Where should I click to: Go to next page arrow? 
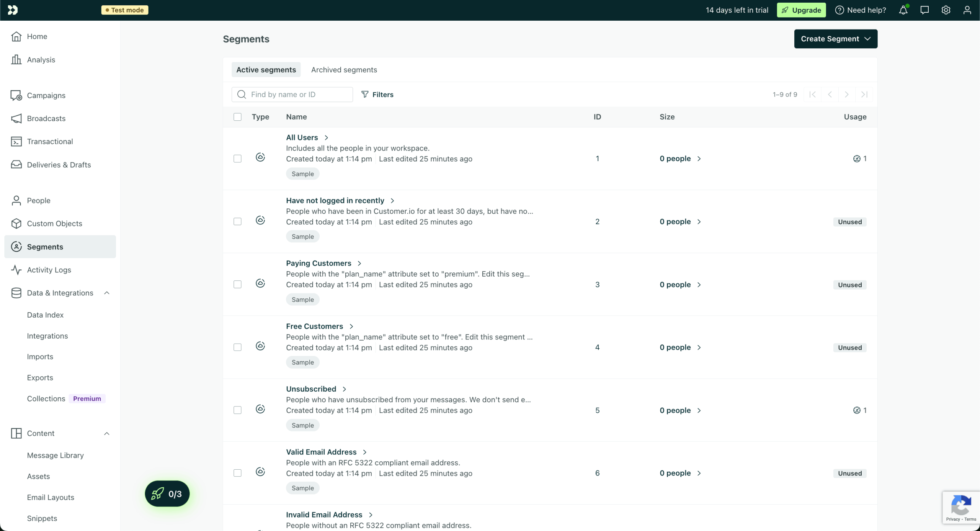click(x=847, y=94)
